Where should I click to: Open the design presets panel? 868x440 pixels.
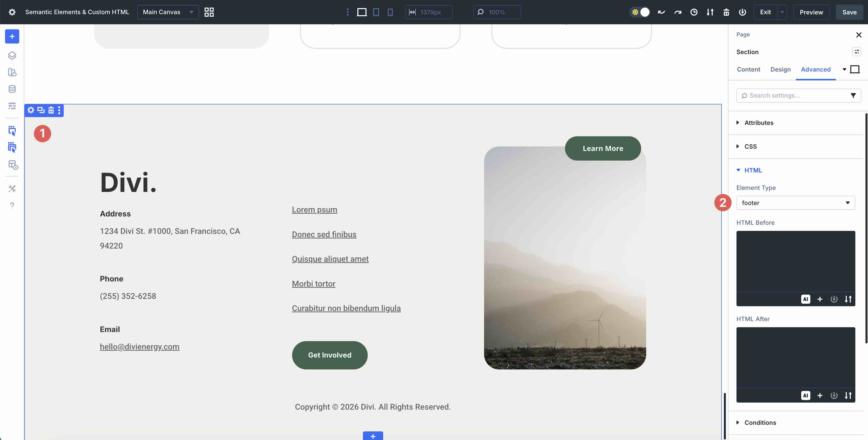point(12,72)
